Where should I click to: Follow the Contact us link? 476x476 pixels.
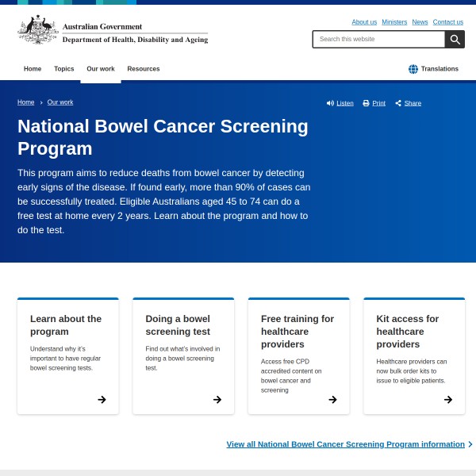pos(447,22)
